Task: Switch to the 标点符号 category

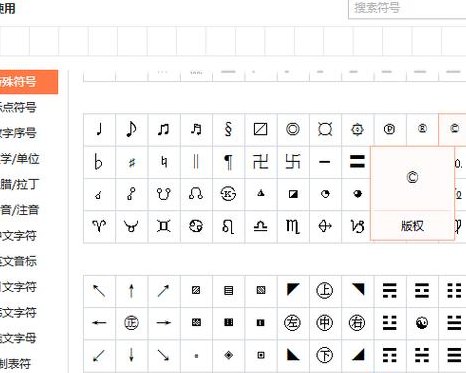Action: click(18, 107)
